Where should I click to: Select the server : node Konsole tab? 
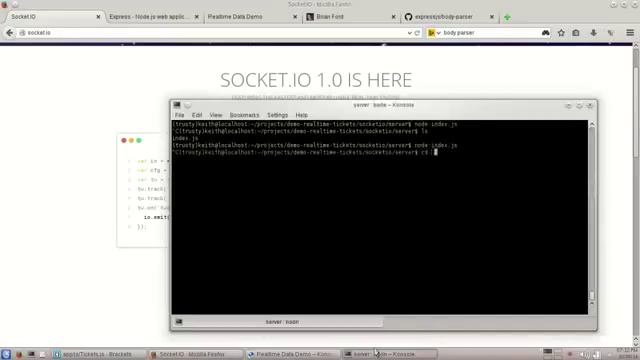coord(282,322)
